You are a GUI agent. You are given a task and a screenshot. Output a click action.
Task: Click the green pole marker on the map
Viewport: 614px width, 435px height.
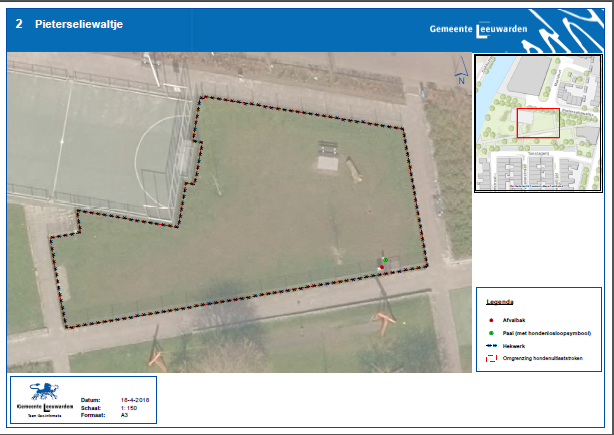tap(386, 259)
